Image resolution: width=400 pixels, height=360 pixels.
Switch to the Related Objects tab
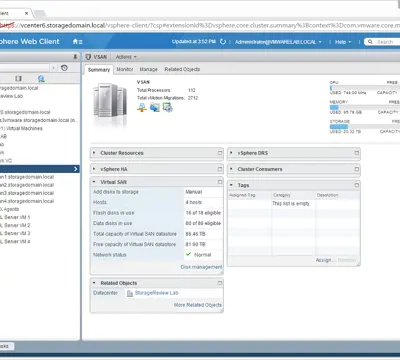[182, 69]
